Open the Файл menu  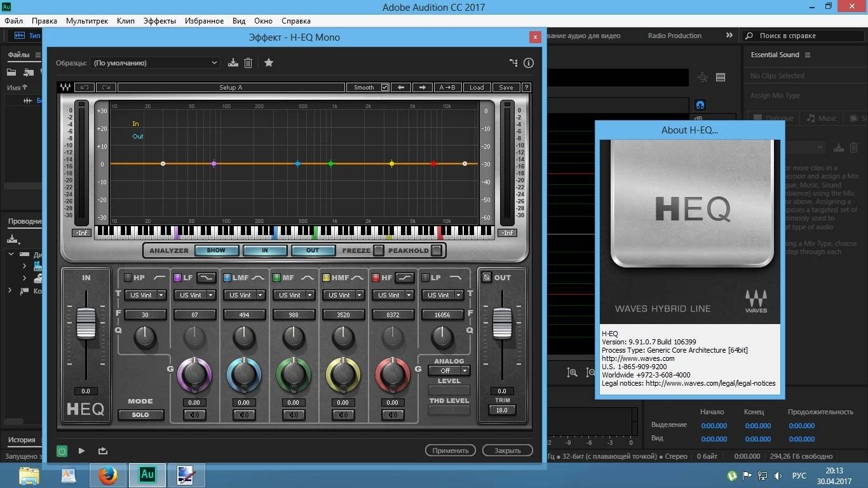point(13,20)
